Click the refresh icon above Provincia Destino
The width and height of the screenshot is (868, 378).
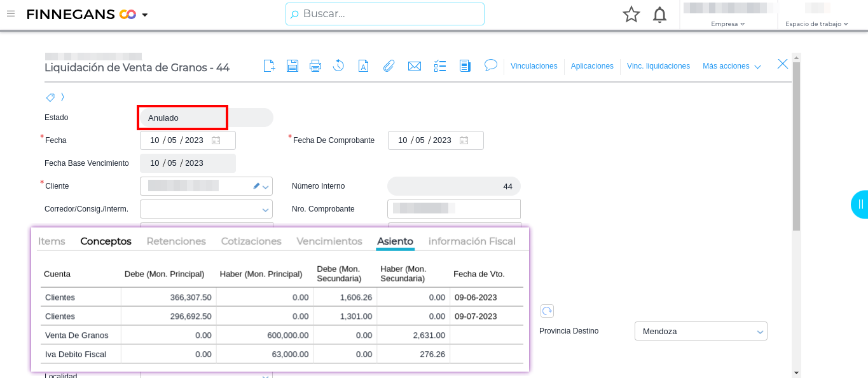547,311
